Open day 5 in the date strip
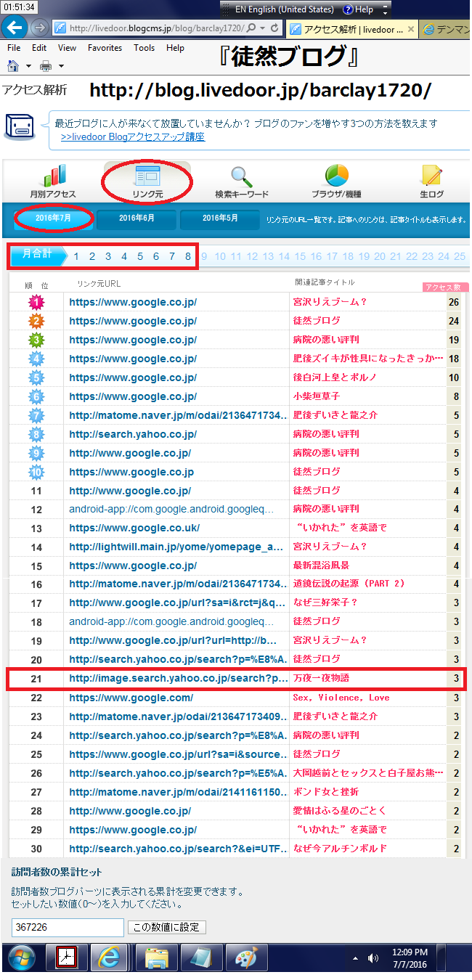Screen dimensions: 472x980 tap(139, 256)
